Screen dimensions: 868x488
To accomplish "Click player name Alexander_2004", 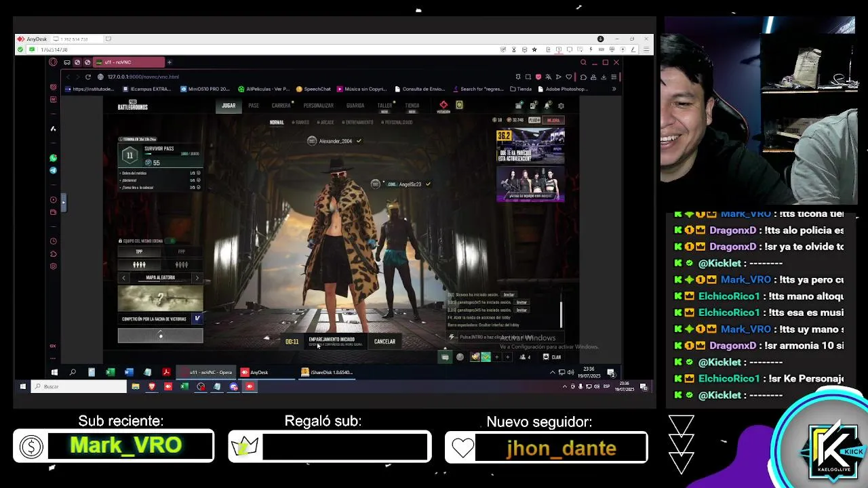I will [x=336, y=141].
